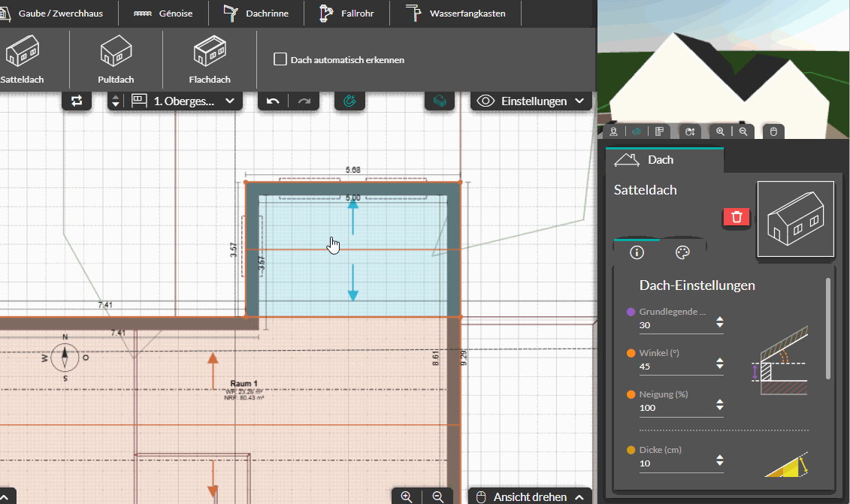Zoom out on the 3D preview
The image size is (850, 504).
pyautogui.click(x=743, y=131)
